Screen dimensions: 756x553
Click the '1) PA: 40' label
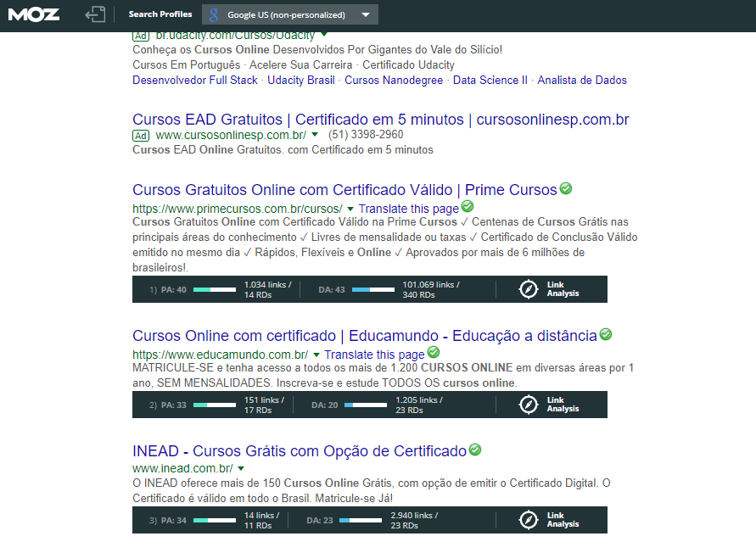coord(168,290)
